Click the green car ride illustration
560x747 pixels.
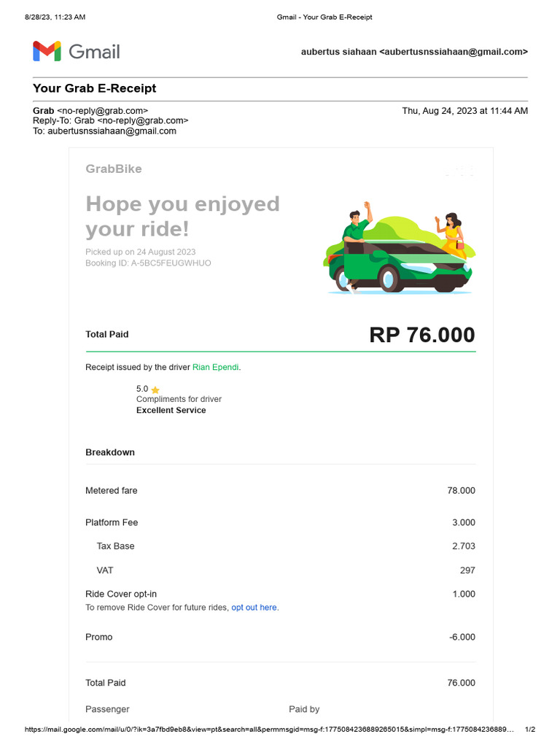(x=399, y=247)
